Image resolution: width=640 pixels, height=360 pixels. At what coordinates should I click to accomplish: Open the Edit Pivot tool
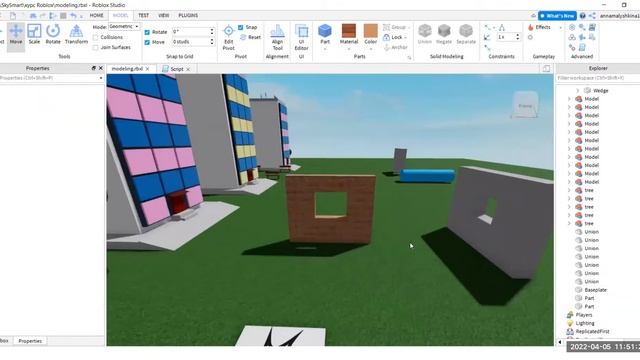click(229, 38)
